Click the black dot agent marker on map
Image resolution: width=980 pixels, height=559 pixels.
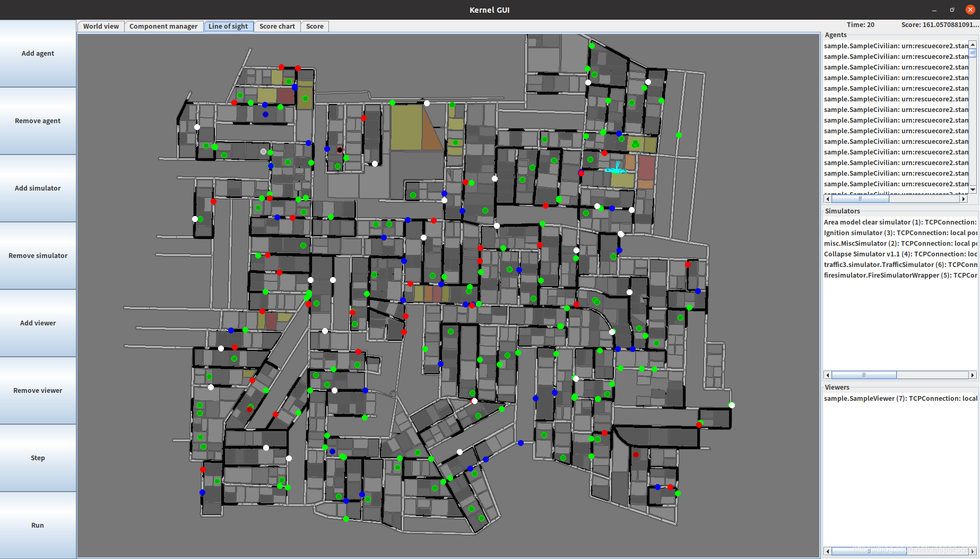point(340,150)
